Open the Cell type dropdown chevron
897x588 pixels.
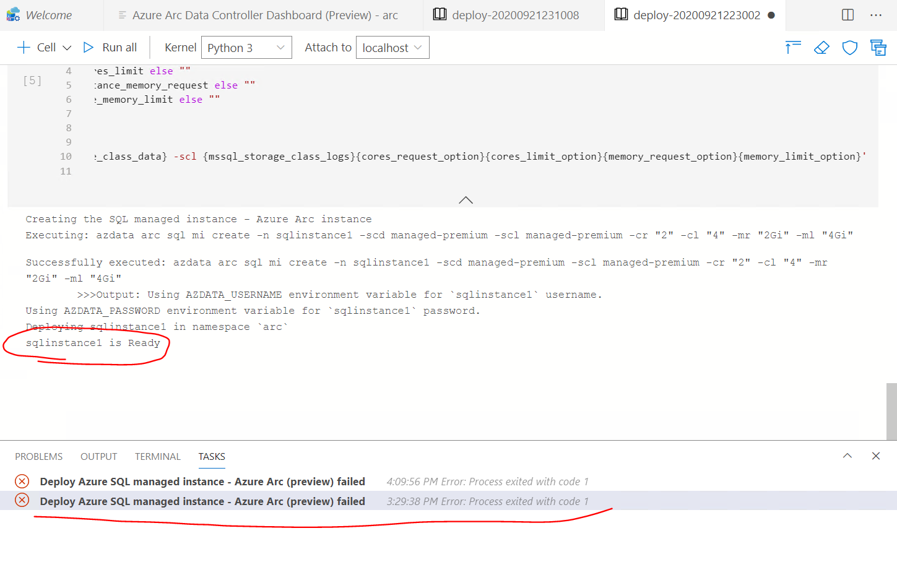coord(66,47)
